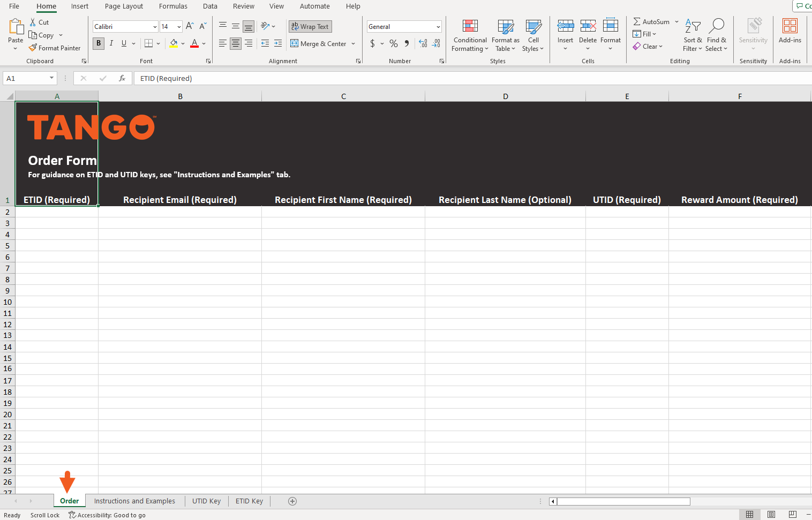This screenshot has height=520, width=812.
Task: Increase indent in Alignment group
Action: click(278, 43)
